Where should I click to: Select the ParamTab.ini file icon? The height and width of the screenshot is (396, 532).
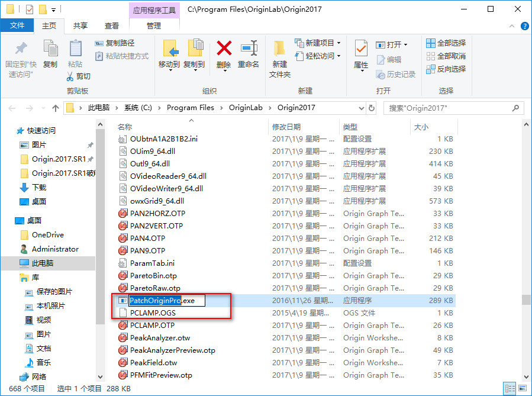click(x=122, y=263)
